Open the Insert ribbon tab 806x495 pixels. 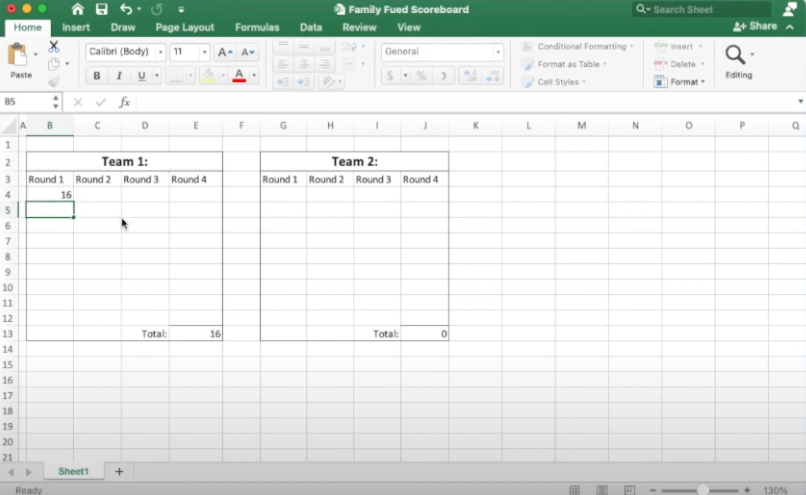pyautogui.click(x=76, y=27)
